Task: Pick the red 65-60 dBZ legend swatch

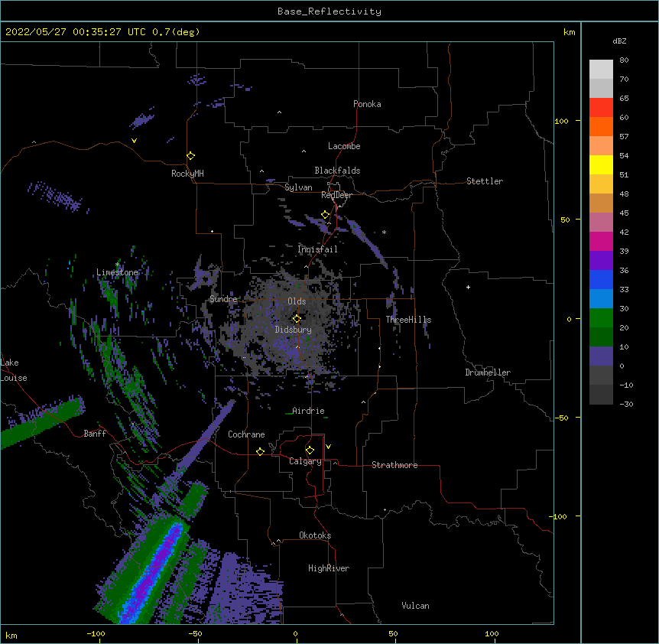Action: [x=601, y=108]
